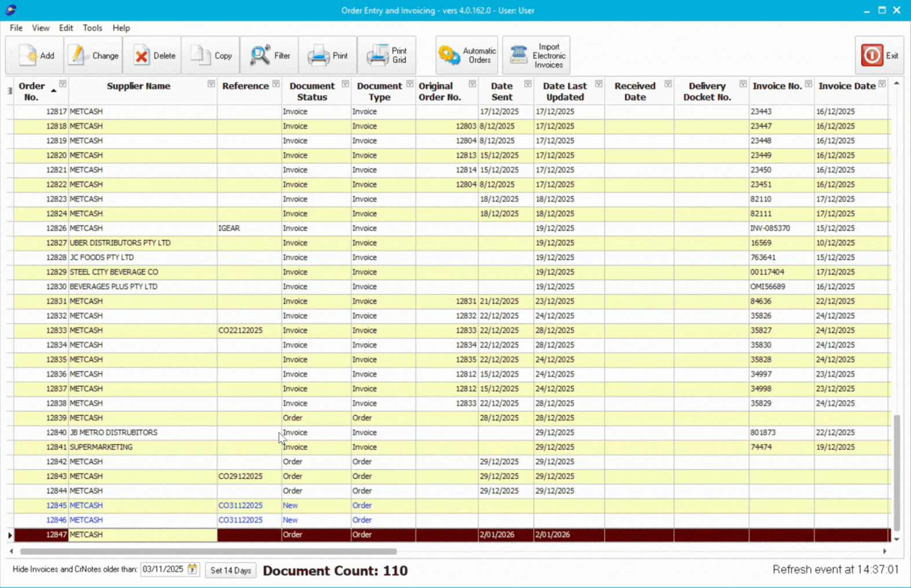Click the Print toolbar button
Screen dimensions: 911x588
point(328,56)
